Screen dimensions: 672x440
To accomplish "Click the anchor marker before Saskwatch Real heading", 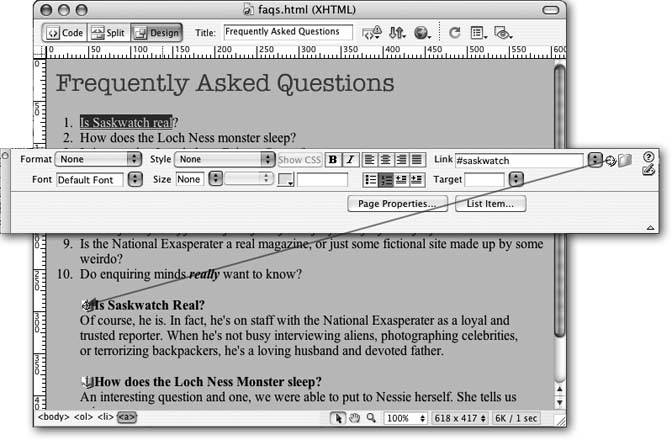I will click(x=87, y=305).
